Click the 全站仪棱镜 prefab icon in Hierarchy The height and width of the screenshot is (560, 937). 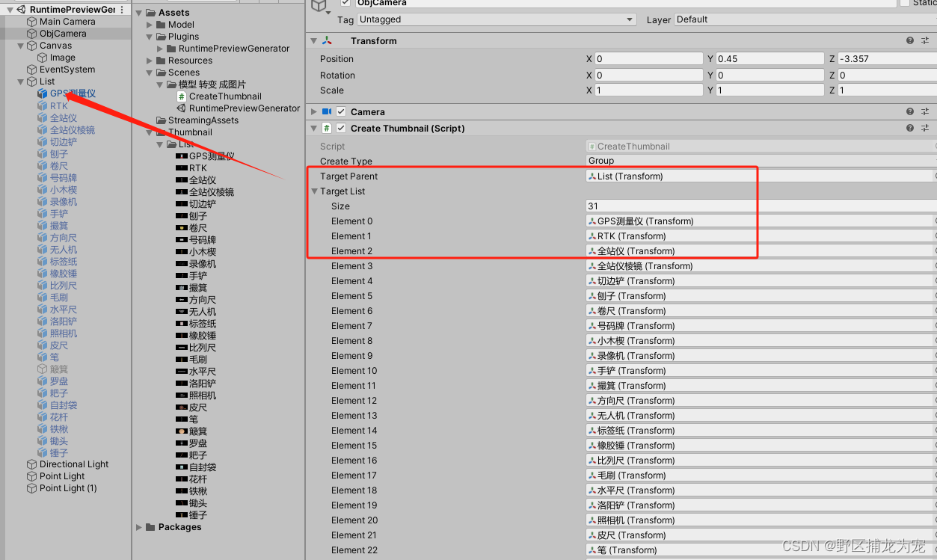pyautogui.click(x=43, y=130)
